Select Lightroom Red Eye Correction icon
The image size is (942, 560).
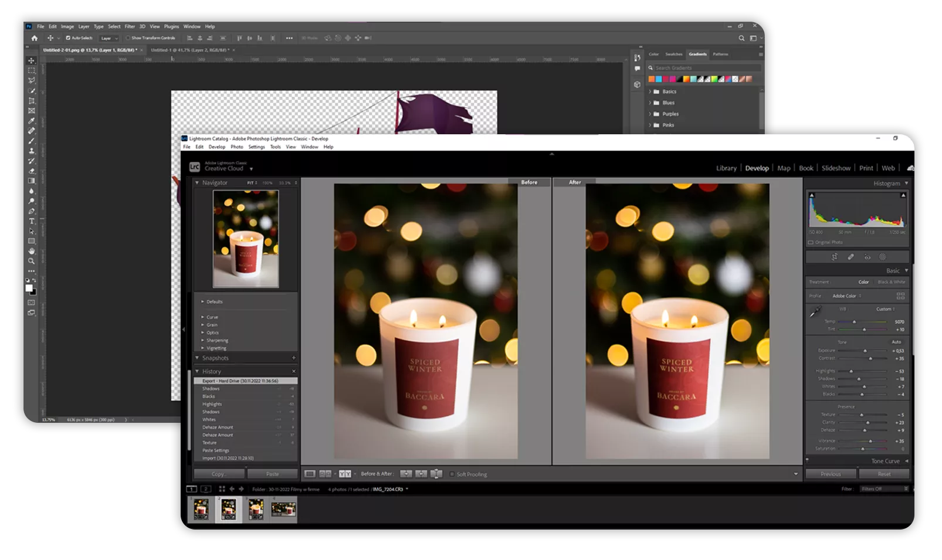tap(867, 257)
